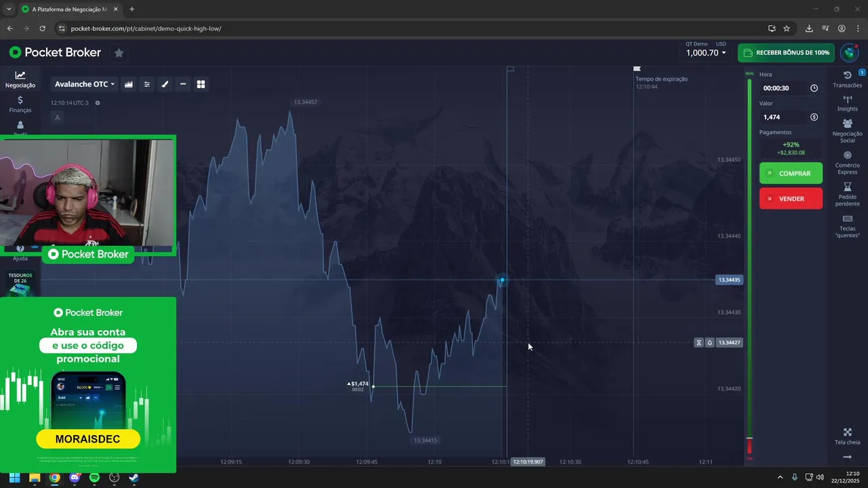
Task: Click the dollar icon in Valor field
Action: 814,117
